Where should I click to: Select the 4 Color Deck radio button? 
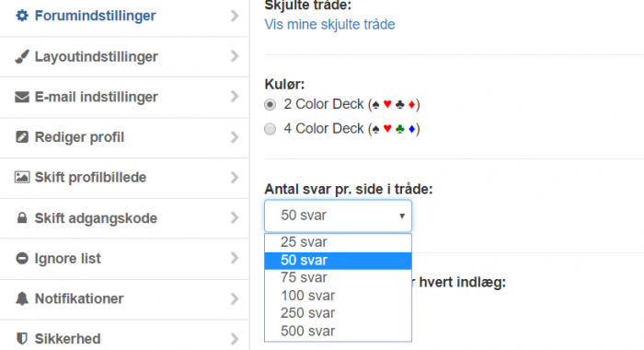[270, 129]
